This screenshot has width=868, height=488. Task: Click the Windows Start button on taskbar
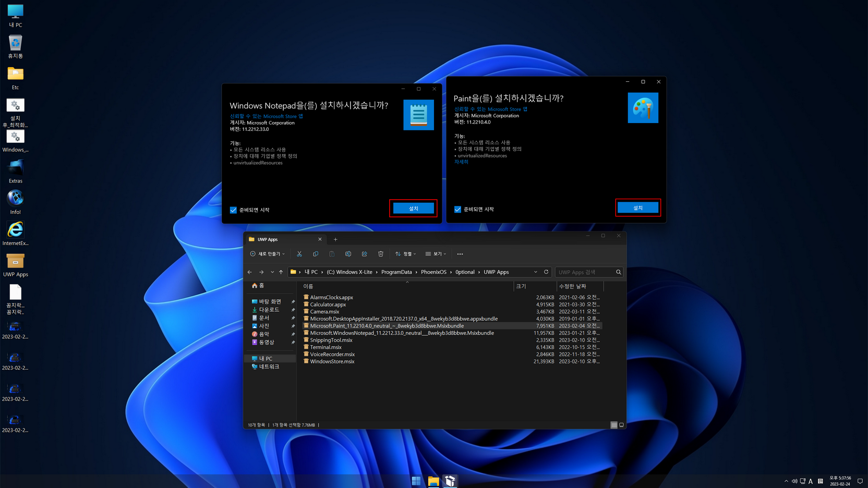pyautogui.click(x=416, y=481)
